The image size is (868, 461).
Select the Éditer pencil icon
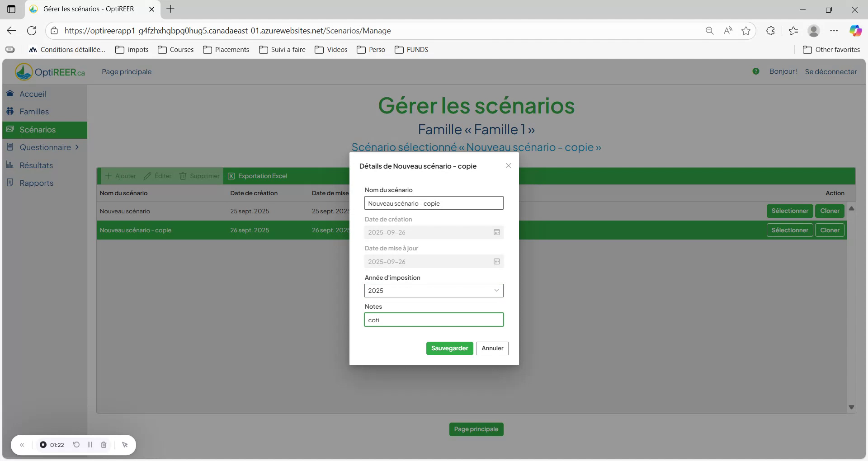pyautogui.click(x=148, y=176)
